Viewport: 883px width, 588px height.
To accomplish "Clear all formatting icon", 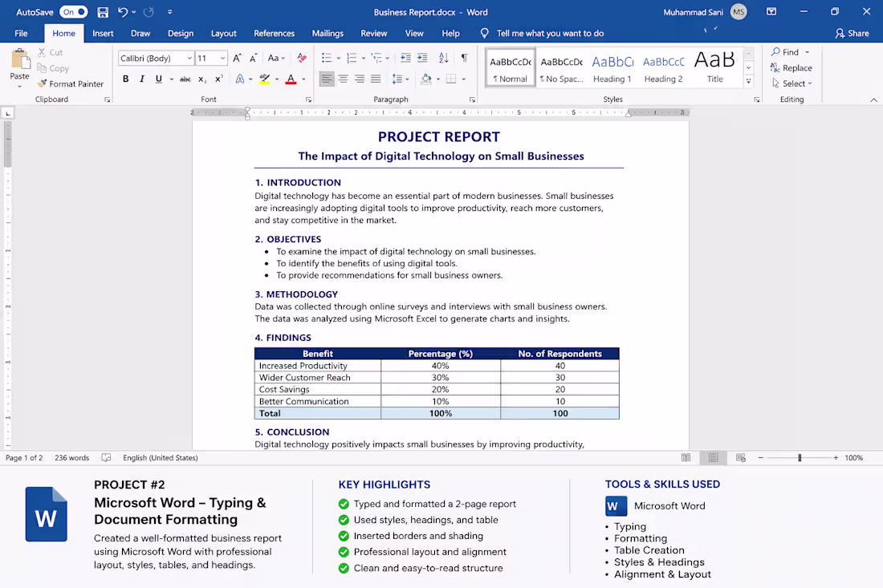I will click(302, 58).
